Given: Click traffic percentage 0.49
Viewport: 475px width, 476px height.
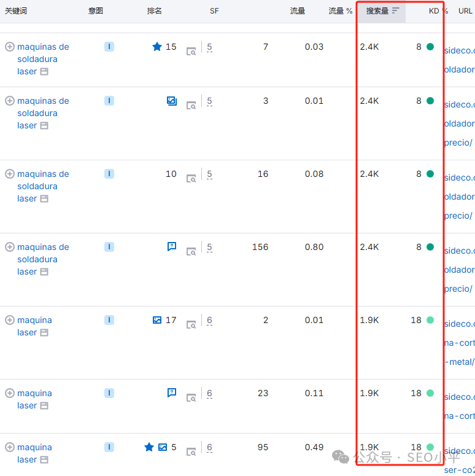Looking at the screenshot, I should [314, 447].
